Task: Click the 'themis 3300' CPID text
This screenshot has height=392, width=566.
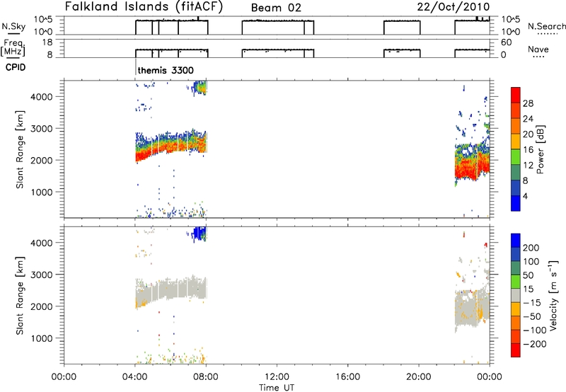Action: (x=166, y=70)
